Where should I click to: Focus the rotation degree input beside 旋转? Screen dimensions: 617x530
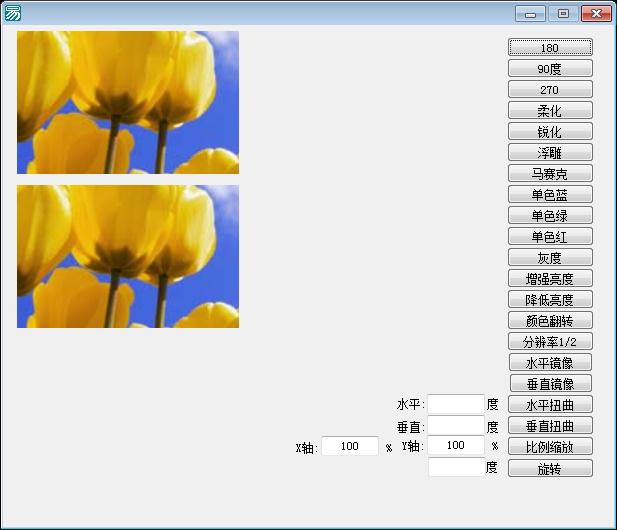click(456, 467)
